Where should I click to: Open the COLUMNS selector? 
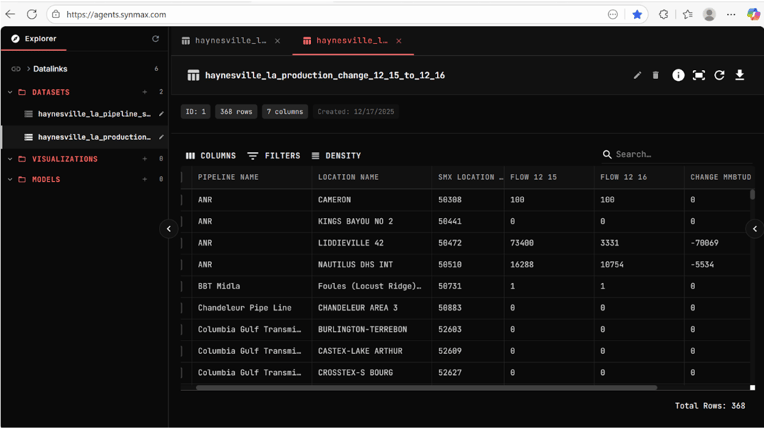[210, 156]
